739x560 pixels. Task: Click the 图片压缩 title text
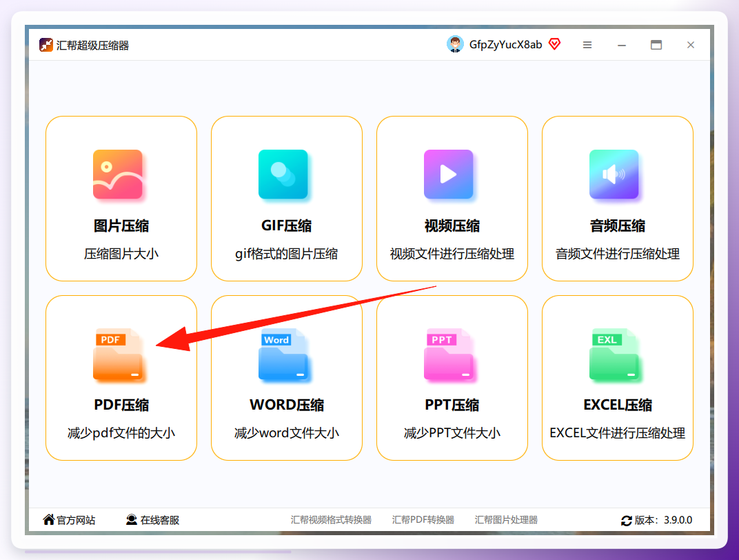point(121,226)
